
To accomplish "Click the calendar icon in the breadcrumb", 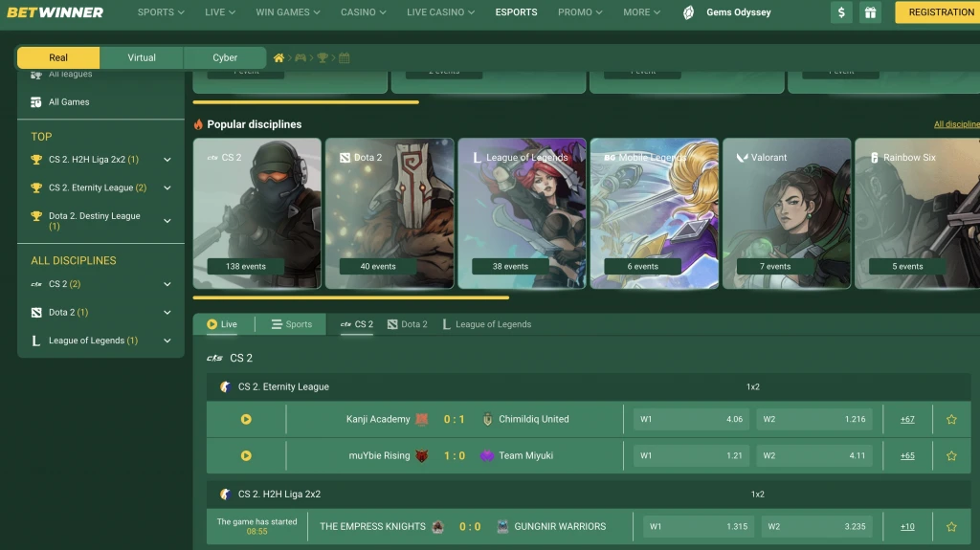I will pos(345,58).
